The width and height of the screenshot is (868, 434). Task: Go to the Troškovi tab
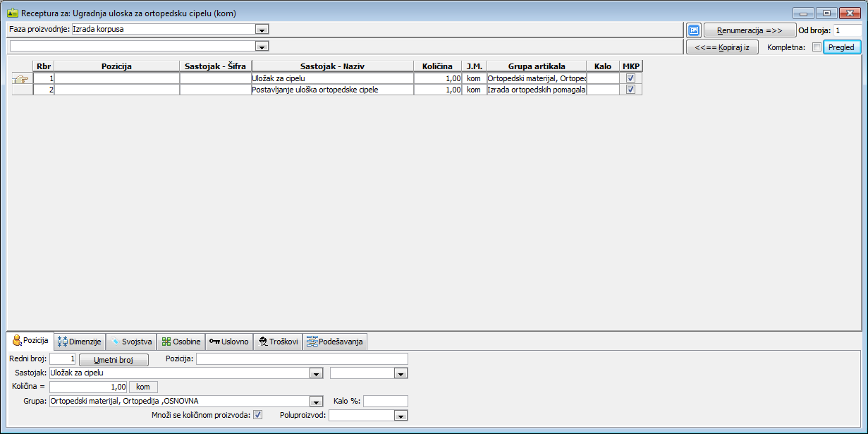click(x=278, y=342)
